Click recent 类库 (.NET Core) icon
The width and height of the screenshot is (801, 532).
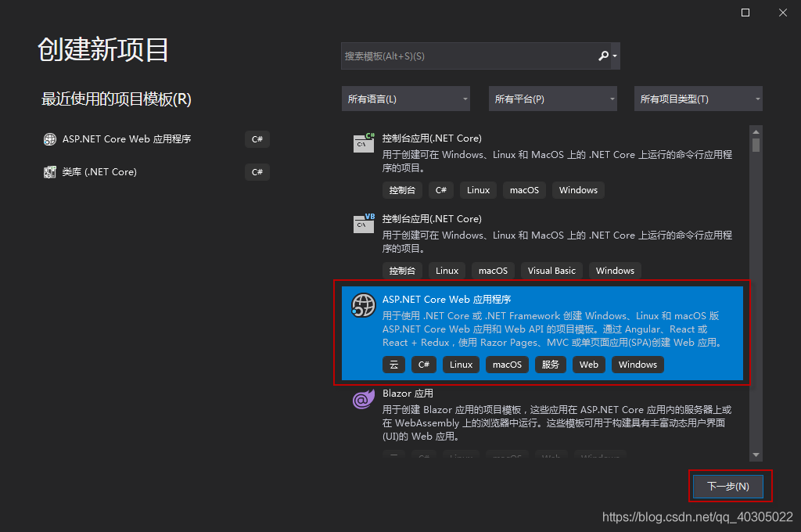[49, 171]
